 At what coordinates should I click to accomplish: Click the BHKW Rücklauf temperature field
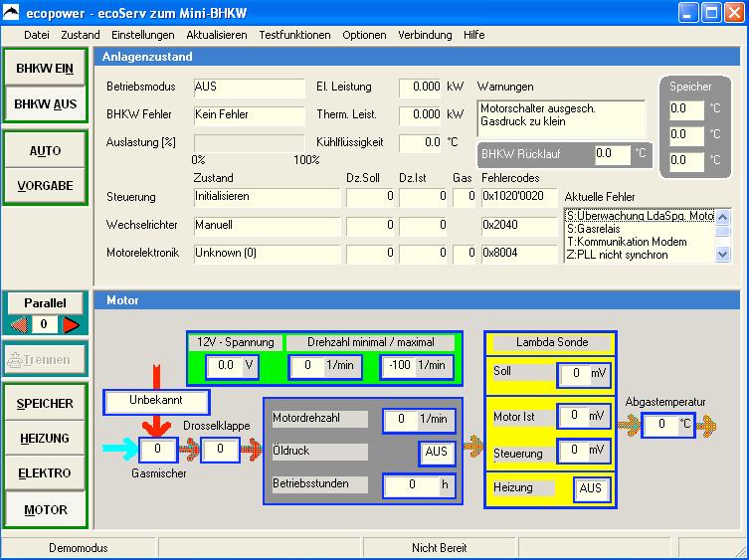point(612,155)
